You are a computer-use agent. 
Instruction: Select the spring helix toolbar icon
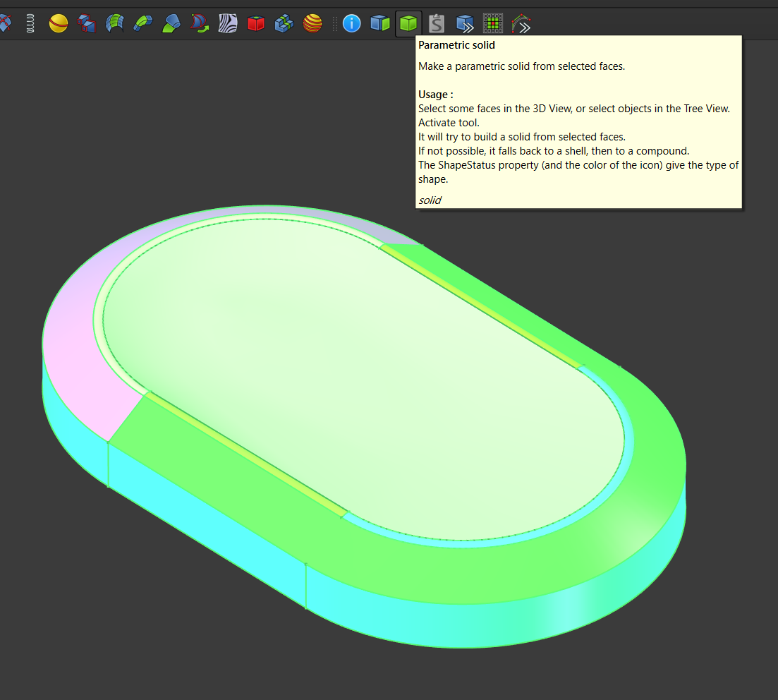[x=30, y=24]
